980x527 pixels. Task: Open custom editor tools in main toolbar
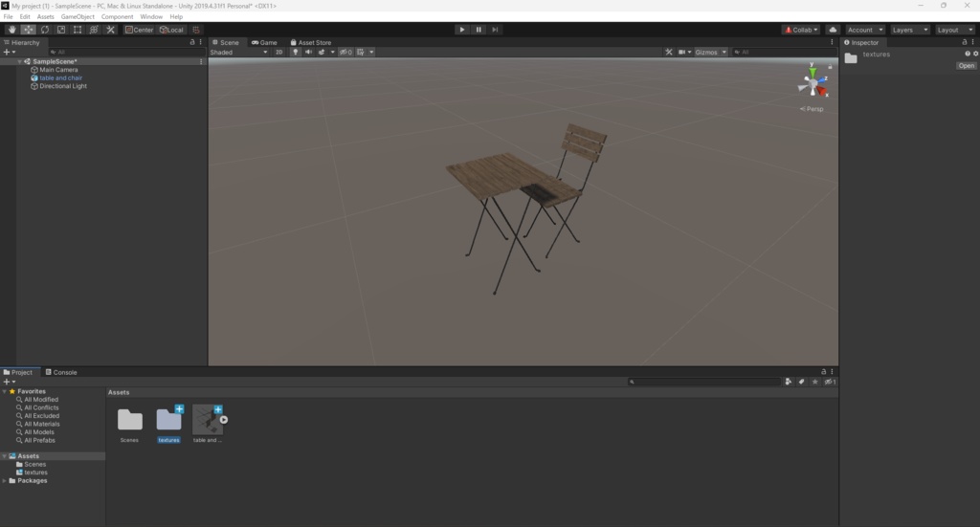pos(111,30)
